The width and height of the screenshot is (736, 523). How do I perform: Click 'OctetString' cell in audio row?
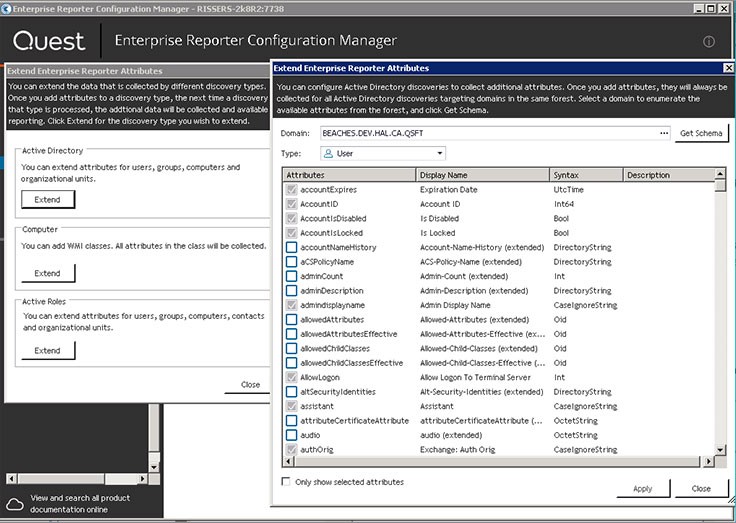pyautogui.click(x=575, y=435)
